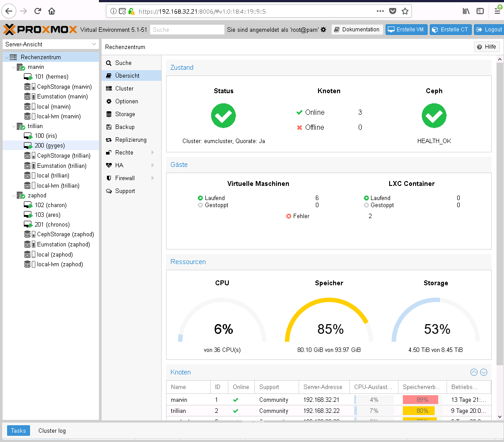504x442 pixels.
Task: Open Hilfe help button
Action: [487, 47]
